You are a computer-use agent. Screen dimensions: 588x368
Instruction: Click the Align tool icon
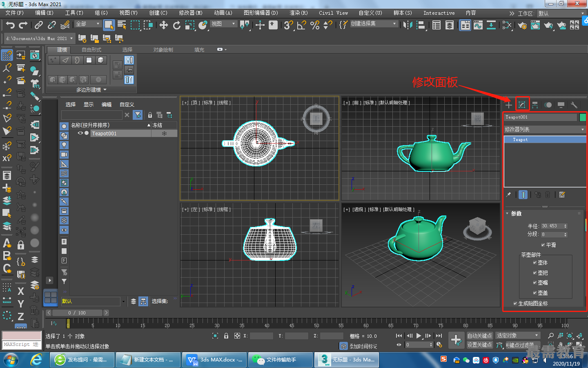[421, 25]
